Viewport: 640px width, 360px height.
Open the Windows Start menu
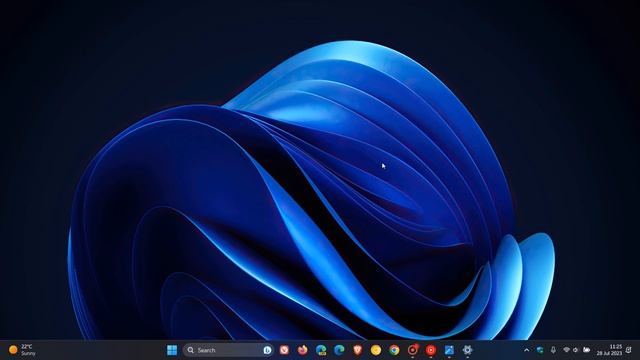point(172,350)
